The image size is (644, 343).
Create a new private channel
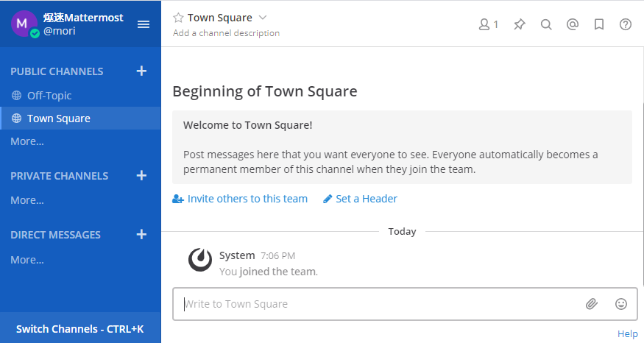click(141, 175)
